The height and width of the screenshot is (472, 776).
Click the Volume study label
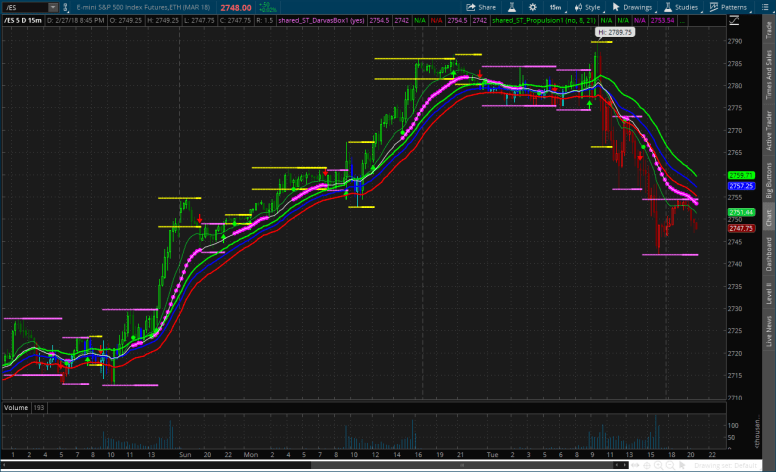15,408
